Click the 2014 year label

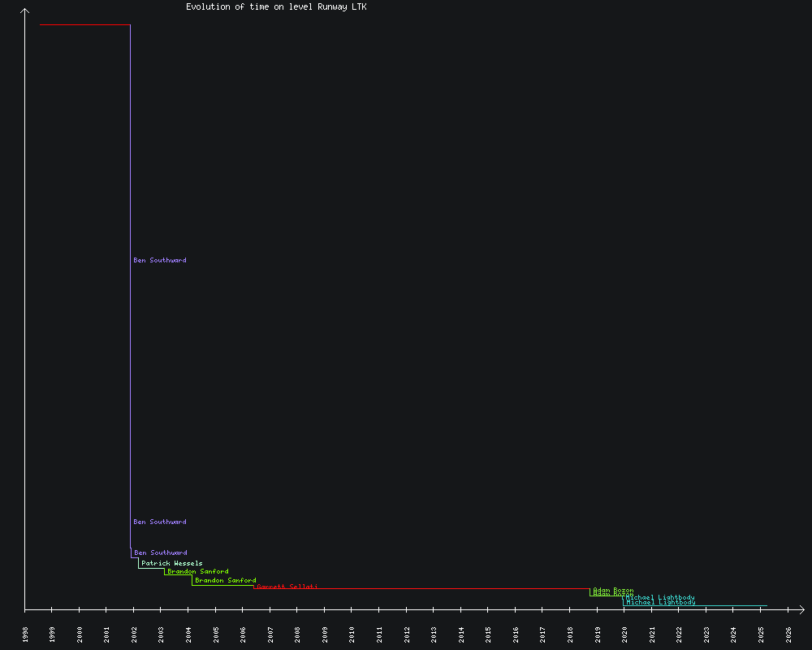[x=461, y=634]
